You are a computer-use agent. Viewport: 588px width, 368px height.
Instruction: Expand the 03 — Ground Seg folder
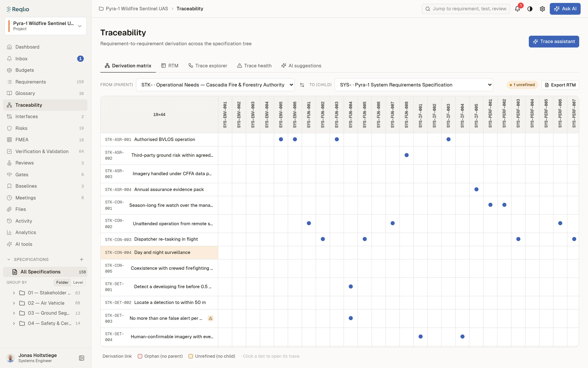click(14, 313)
